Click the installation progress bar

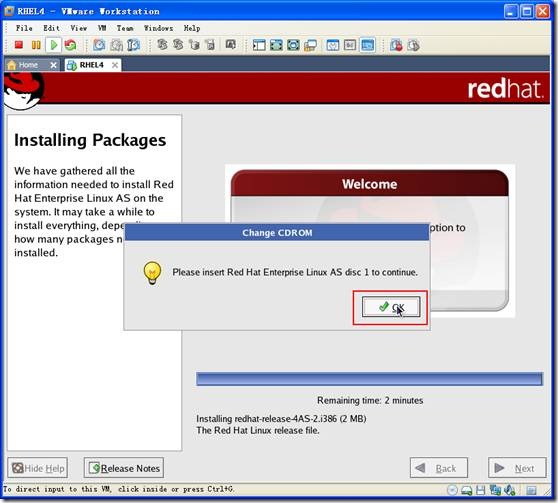pyautogui.click(x=369, y=379)
